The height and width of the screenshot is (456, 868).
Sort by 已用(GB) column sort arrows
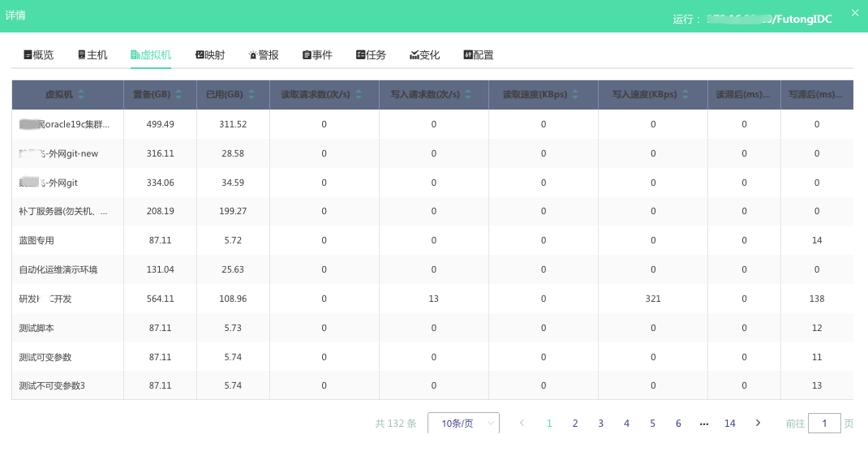(x=251, y=95)
